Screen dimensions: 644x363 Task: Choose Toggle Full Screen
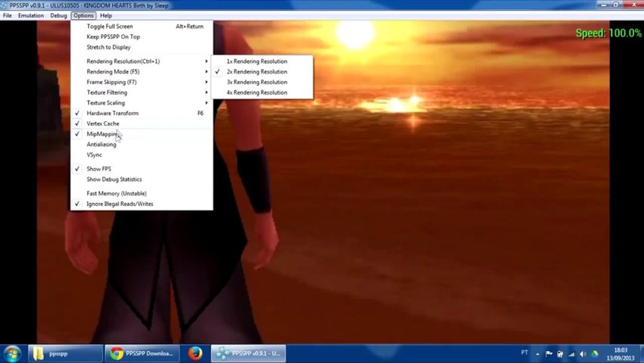click(141, 26)
